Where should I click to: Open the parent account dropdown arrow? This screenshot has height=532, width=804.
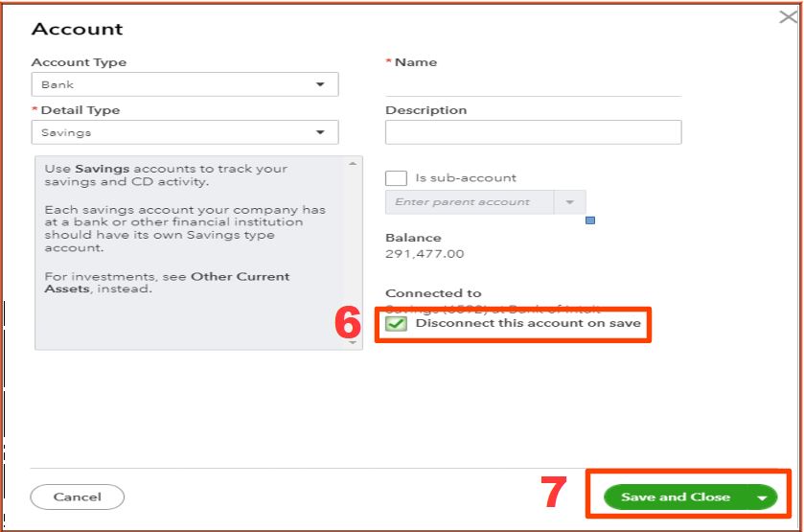point(569,202)
